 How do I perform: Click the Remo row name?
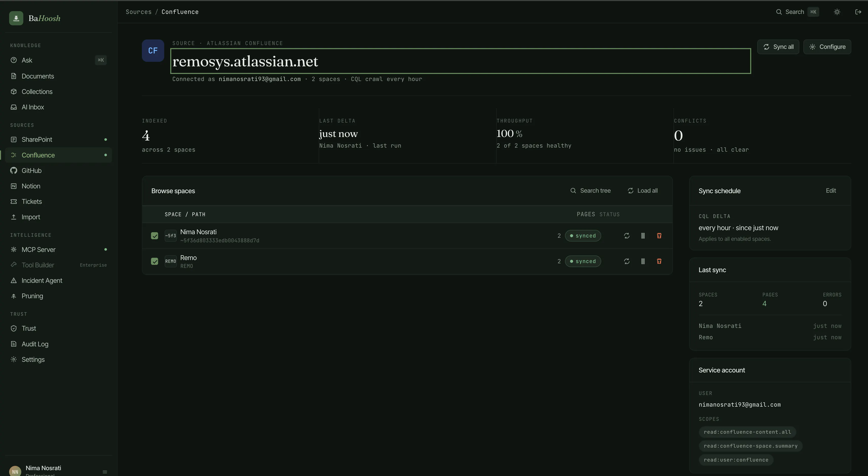(188, 257)
